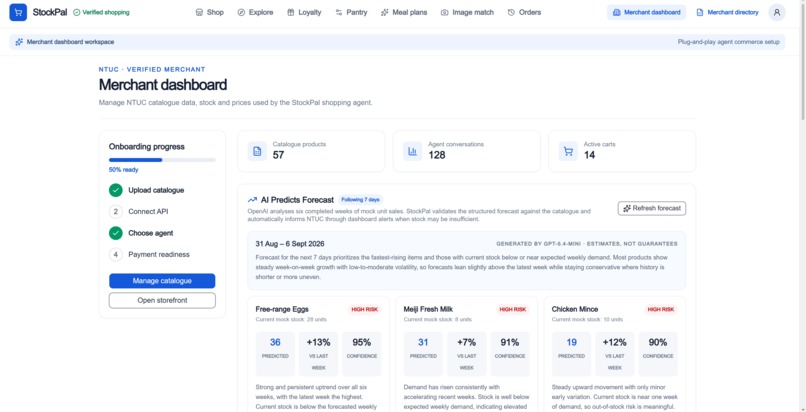The height and width of the screenshot is (412, 806).
Task: Click the onboarding progress bar
Action: 162,160
